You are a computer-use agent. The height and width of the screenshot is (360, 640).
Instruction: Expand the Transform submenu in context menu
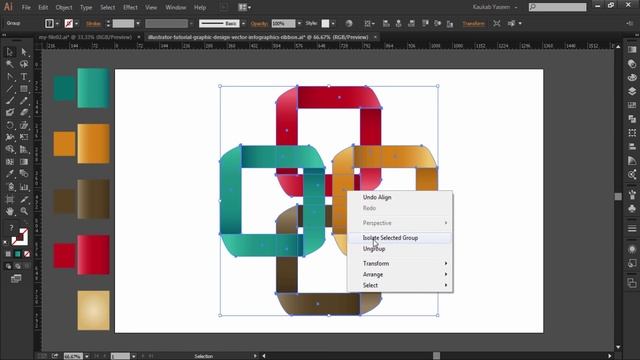pyautogui.click(x=400, y=264)
